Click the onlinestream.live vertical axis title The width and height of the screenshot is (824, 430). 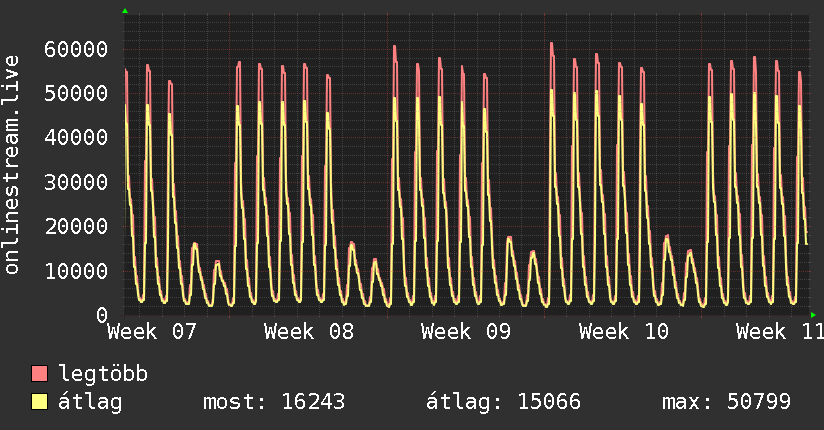[x=11, y=165]
